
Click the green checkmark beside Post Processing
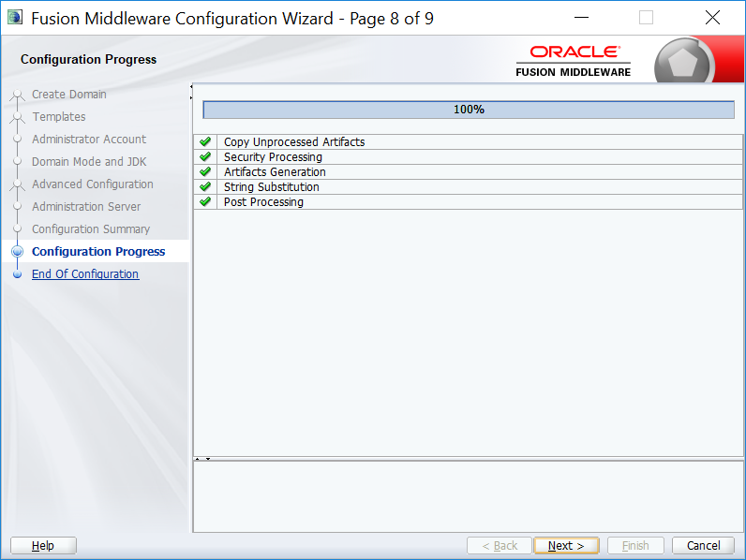205,202
